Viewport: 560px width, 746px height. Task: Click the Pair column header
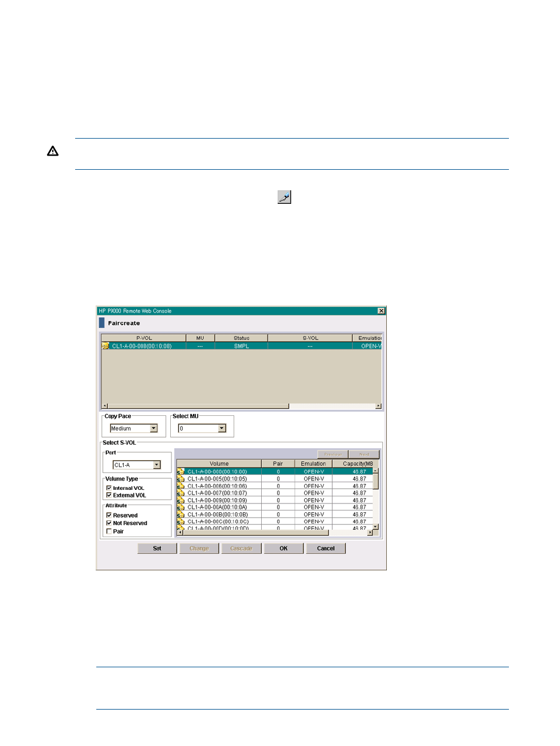(278, 463)
